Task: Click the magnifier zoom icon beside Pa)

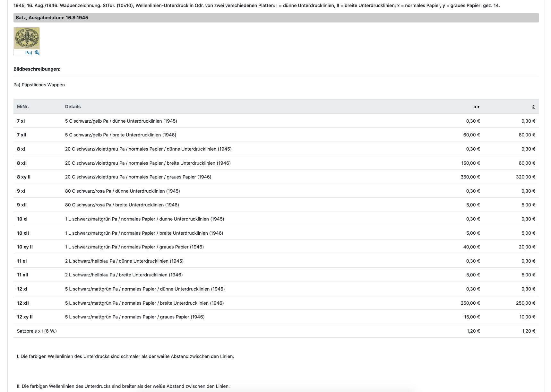Action: 37,53
